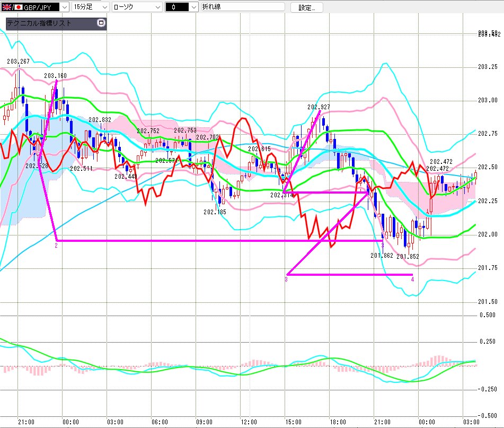Screen dimensions: 504x428
Task: Expand the 15分足 timeframe dropdown
Action: point(104,7)
